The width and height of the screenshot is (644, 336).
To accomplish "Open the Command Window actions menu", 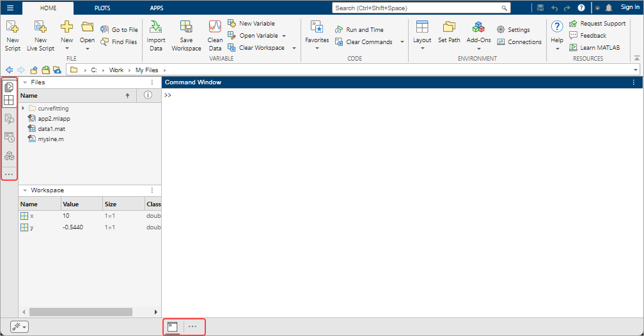I will 634,82.
